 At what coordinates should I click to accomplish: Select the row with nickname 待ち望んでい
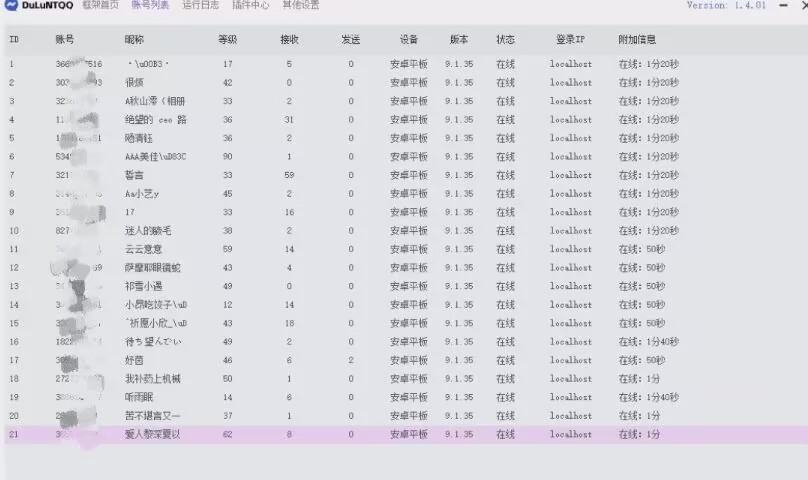click(x=404, y=342)
